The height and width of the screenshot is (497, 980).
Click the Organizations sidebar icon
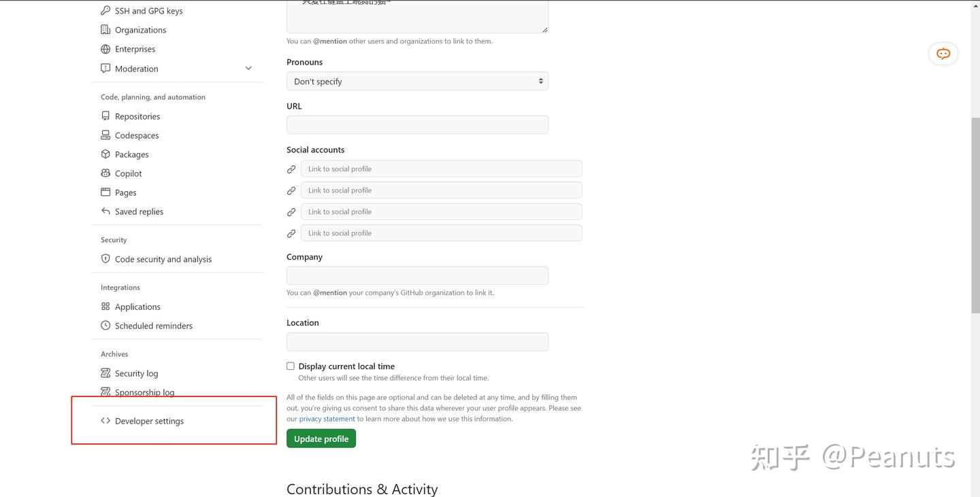click(105, 29)
